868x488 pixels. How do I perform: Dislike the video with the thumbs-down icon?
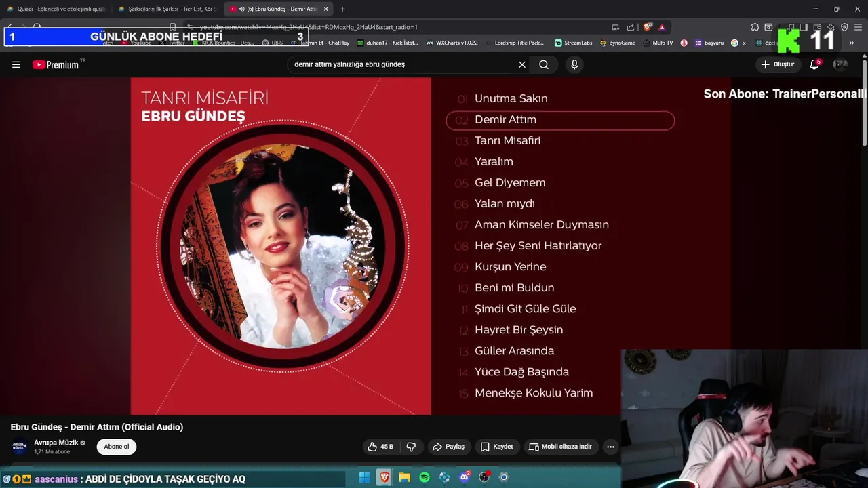(x=411, y=447)
